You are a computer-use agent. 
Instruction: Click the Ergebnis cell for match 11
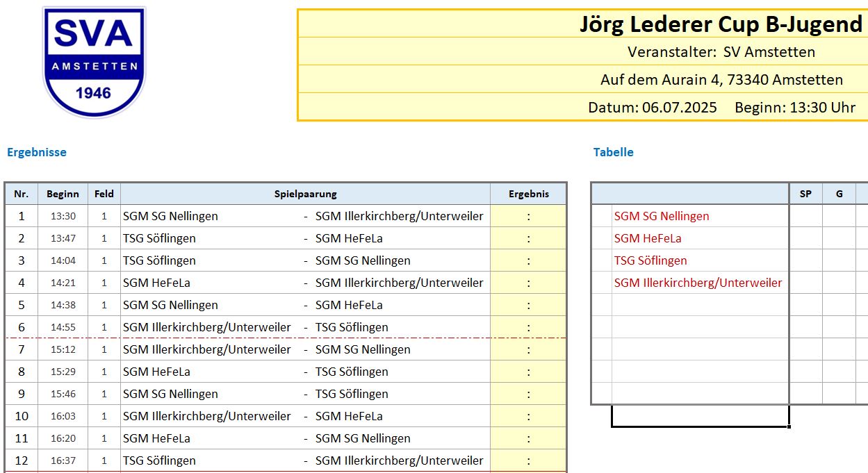tap(528, 438)
